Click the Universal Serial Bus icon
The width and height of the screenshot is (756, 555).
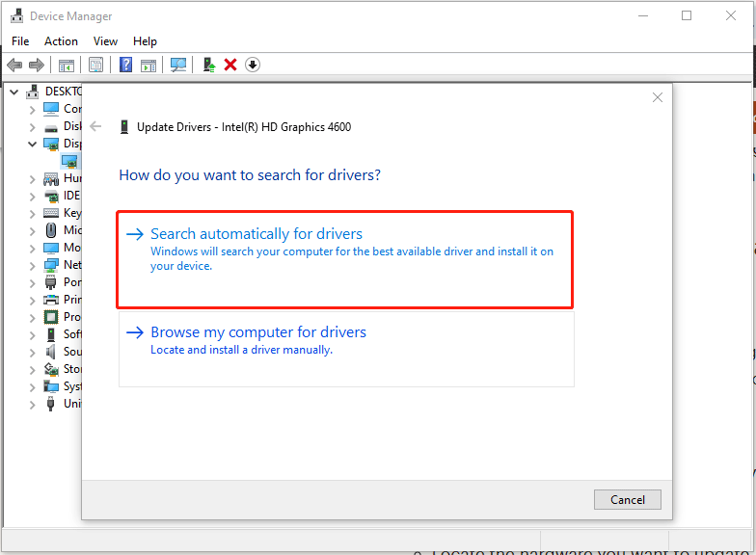tap(50, 404)
